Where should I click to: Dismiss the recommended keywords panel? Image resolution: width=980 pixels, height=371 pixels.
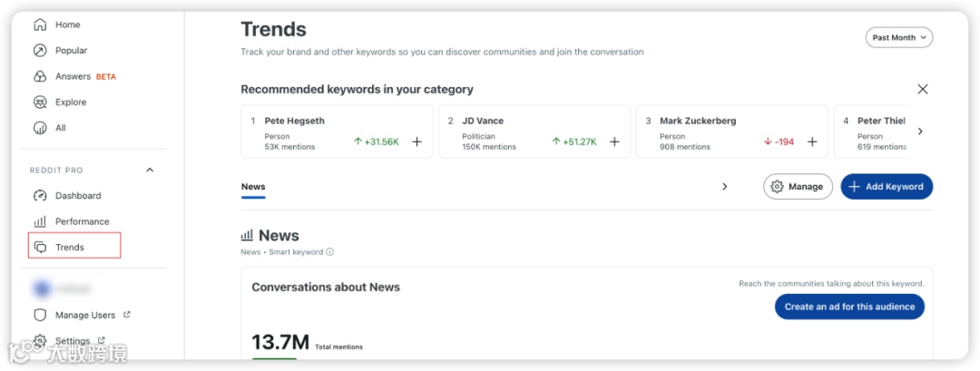click(x=923, y=89)
